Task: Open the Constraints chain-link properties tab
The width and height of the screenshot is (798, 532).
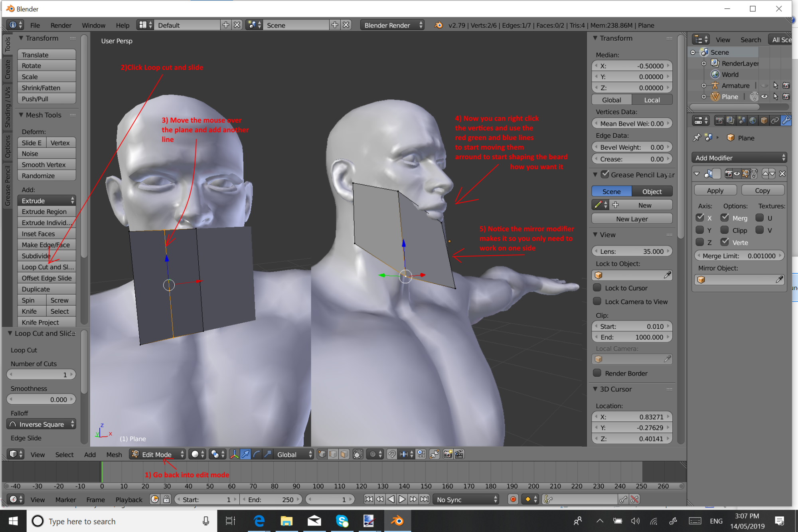Action: click(774, 121)
